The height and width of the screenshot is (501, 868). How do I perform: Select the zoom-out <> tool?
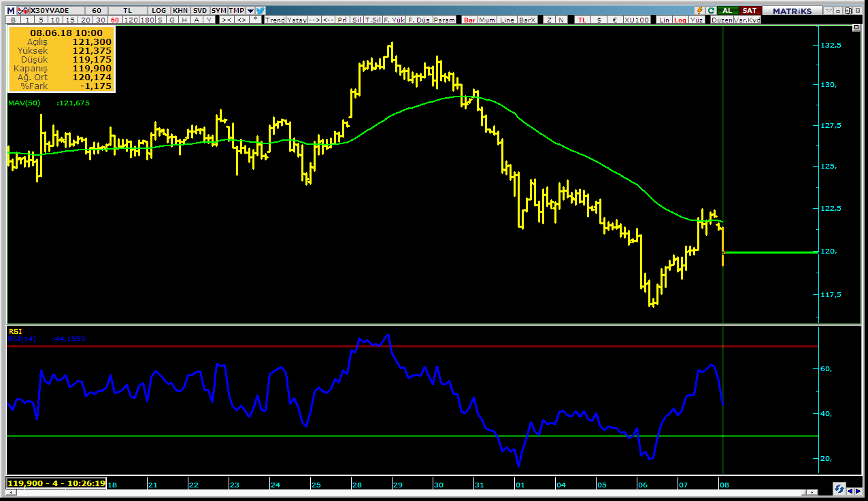coord(241,20)
